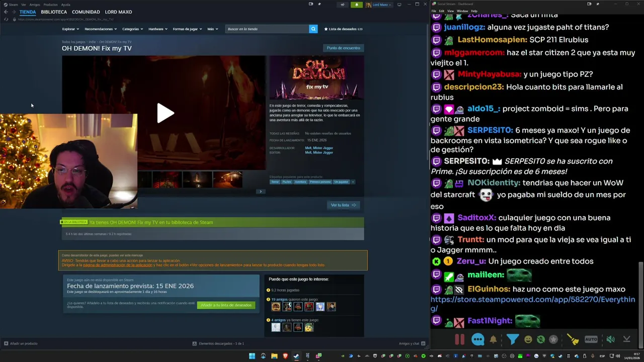Select the 'Primera persona' tag

[319, 182]
